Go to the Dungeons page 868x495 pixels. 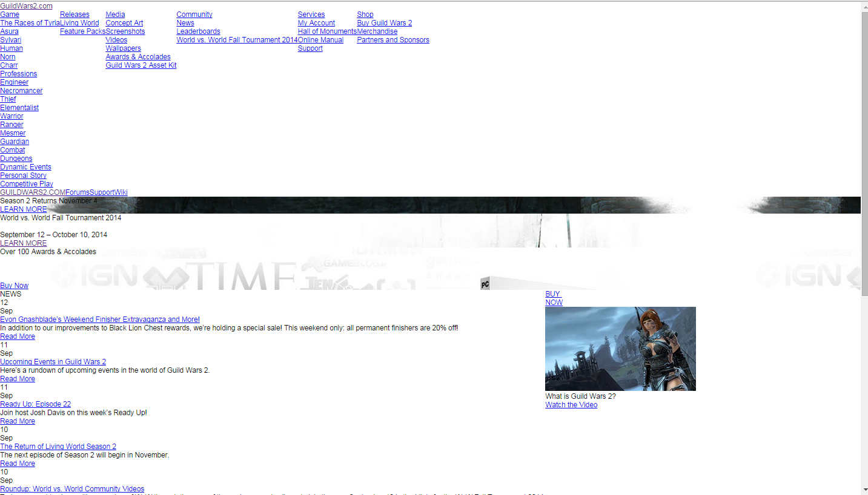[x=16, y=159]
